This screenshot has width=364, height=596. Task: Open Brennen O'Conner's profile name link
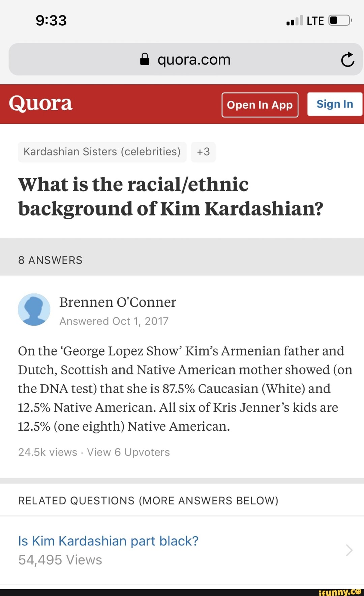click(x=118, y=302)
